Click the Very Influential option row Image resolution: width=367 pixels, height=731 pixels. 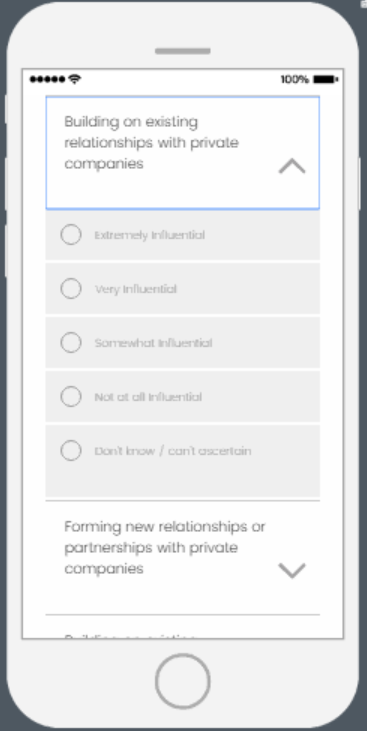pos(183,289)
